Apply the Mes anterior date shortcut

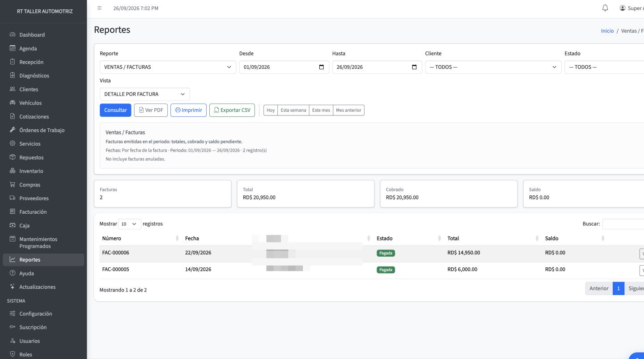tap(349, 110)
